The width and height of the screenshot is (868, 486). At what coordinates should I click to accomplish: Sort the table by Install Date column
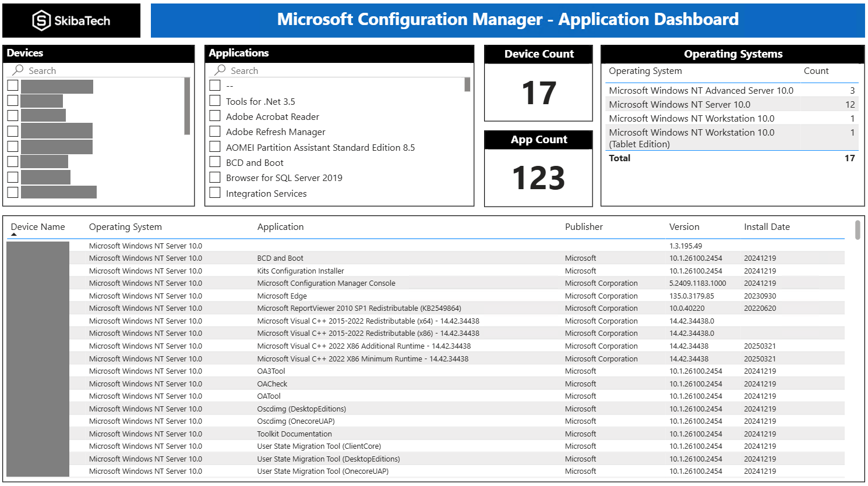tap(767, 226)
